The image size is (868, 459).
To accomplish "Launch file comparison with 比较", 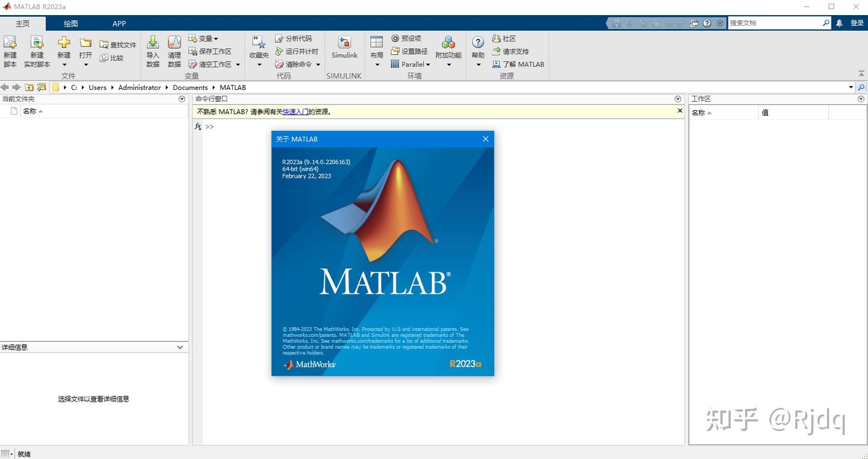I will 114,58.
